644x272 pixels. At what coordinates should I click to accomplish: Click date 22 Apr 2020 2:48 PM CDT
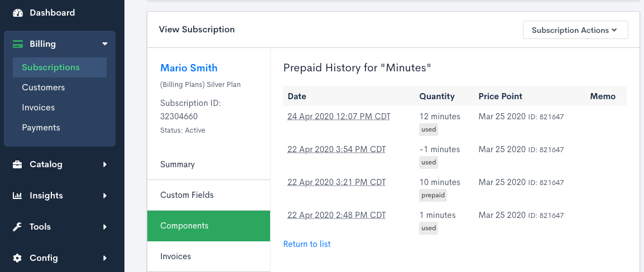pos(337,215)
